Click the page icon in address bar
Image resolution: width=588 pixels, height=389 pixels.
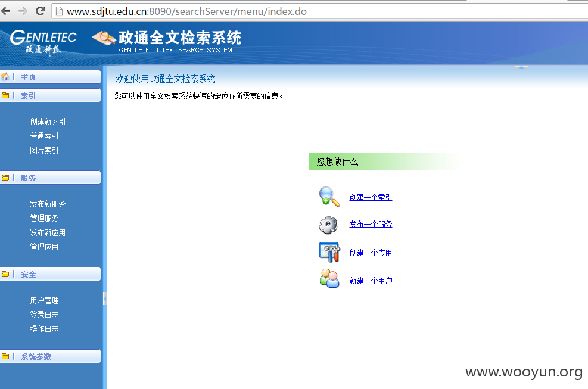(59, 11)
